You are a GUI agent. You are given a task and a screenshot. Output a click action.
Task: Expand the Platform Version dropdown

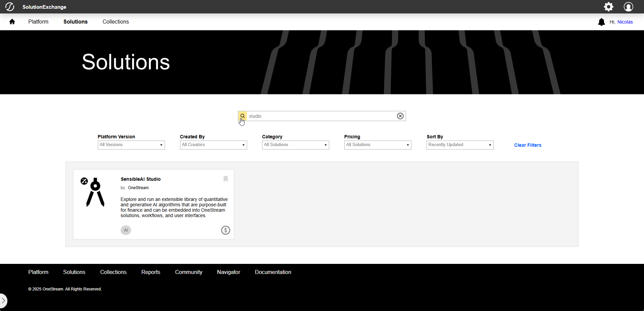click(x=131, y=145)
